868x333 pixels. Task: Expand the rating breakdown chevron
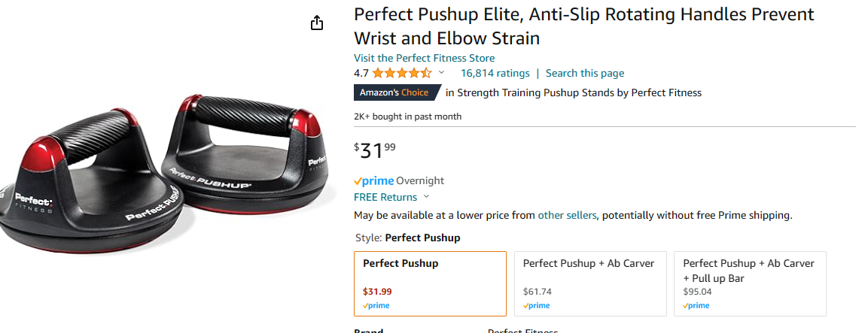pyautogui.click(x=441, y=73)
